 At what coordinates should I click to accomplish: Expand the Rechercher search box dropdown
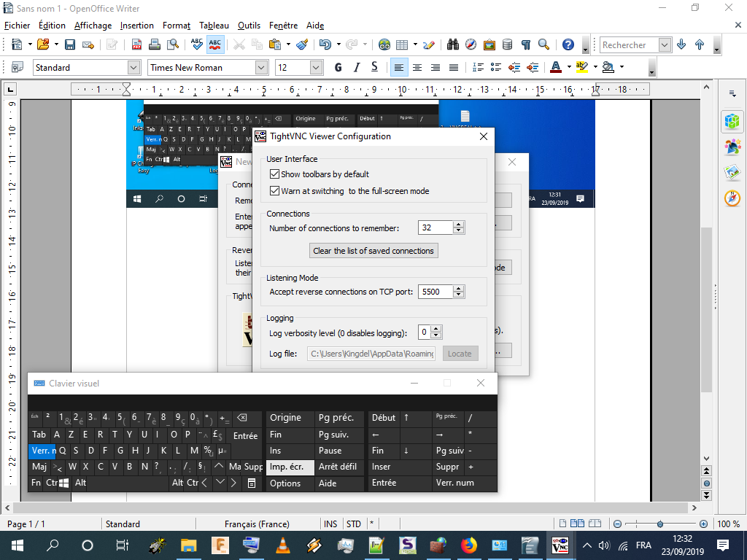(x=665, y=44)
